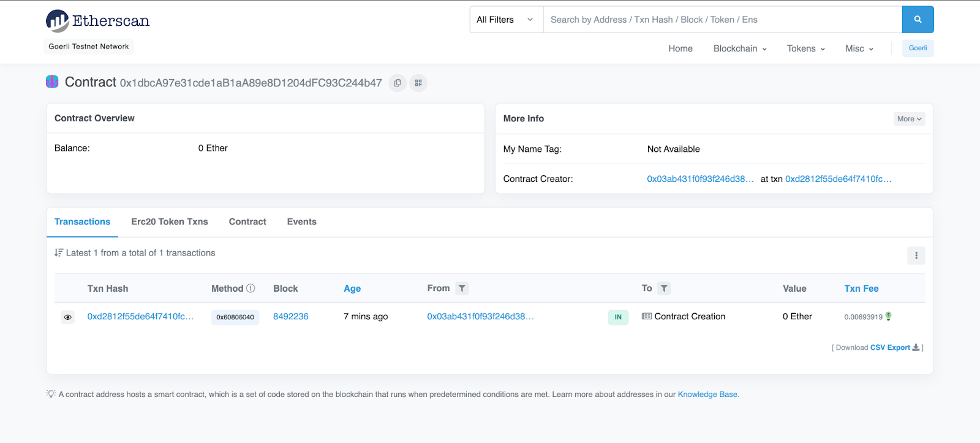This screenshot has height=443, width=980.
Task: Click the Not Available name tag text
Action: [x=673, y=149]
